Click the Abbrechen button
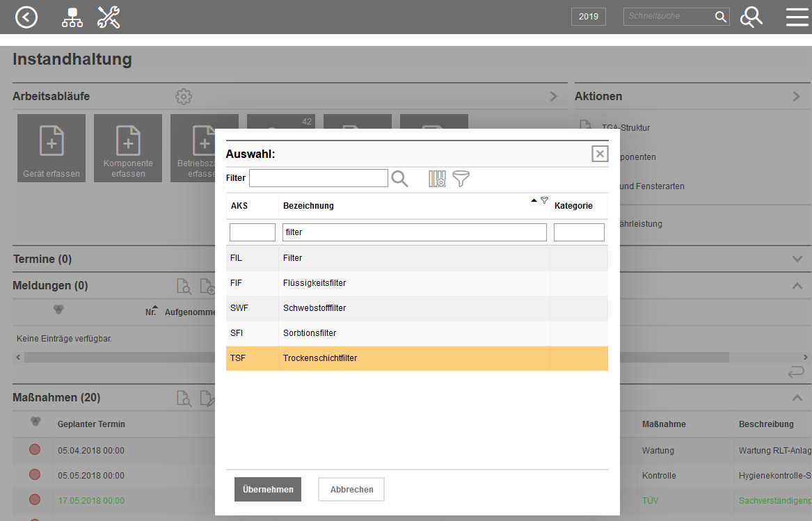This screenshot has height=521, width=812. (351, 490)
